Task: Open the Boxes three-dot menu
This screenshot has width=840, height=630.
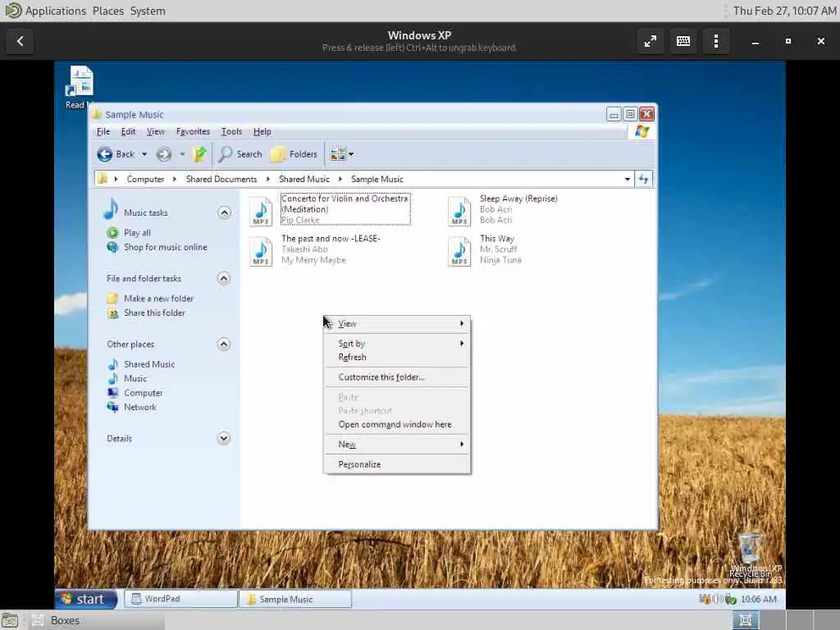Action: (x=716, y=41)
